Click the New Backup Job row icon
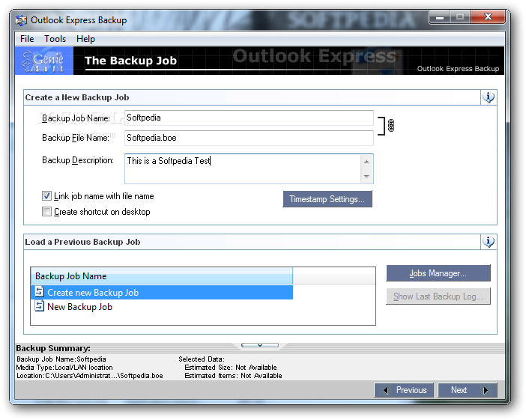This screenshot has width=526, height=420. (x=39, y=306)
